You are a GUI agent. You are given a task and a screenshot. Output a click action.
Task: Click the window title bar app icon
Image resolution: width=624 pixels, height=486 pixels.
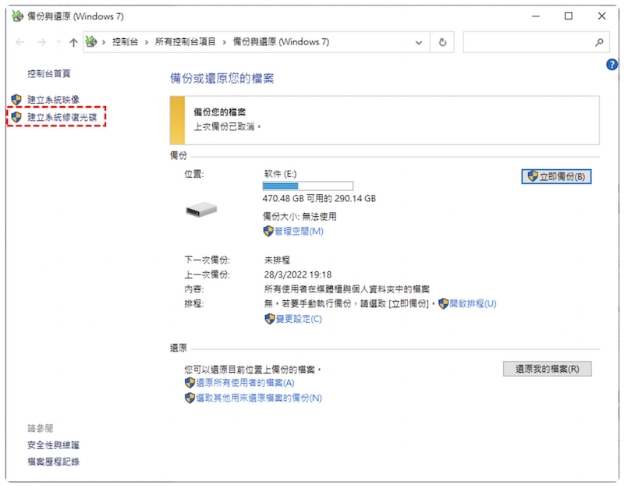click(x=18, y=16)
